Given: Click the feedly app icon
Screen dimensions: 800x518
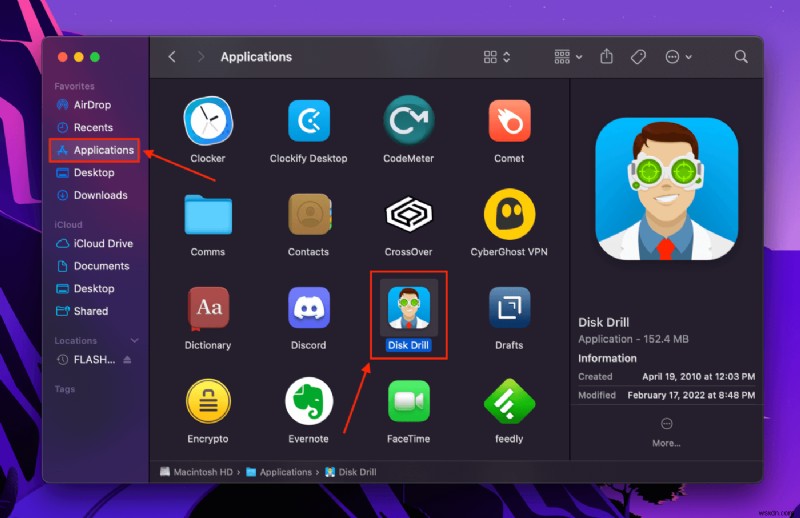Looking at the screenshot, I should tap(509, 402).
